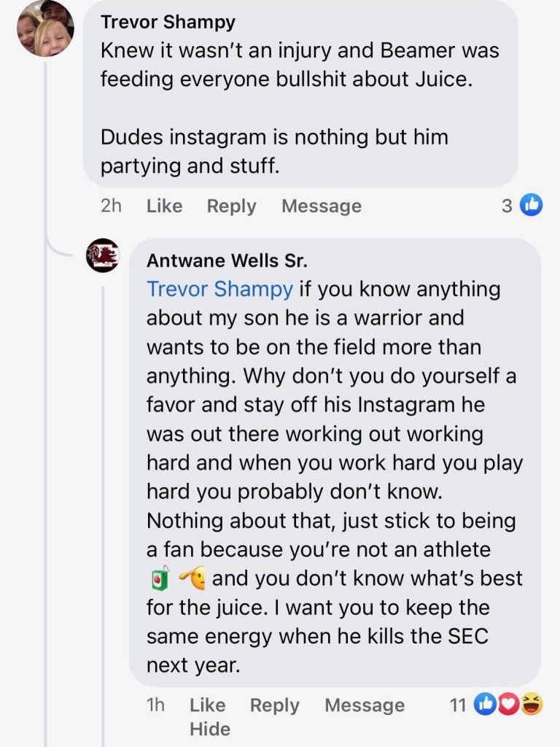Reply to Antwane Wells Sr.'s comment

(x=274, y=705)
